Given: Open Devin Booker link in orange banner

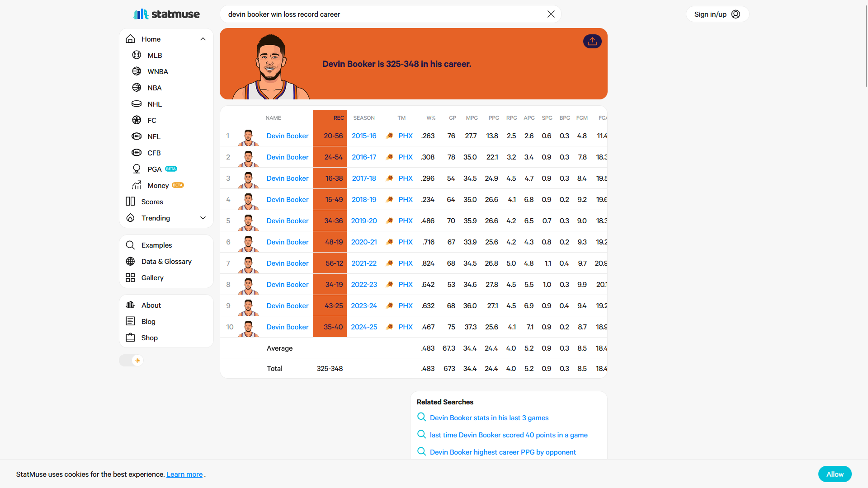Looking at the screenshot, I should tap(349, 64).
